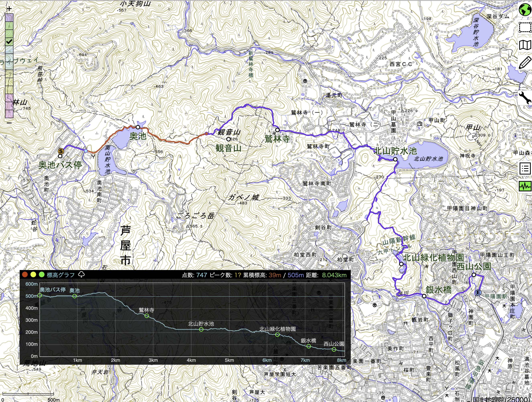Click the 4km axis label on graph
The image size is (532, 402).
(x=191, y=360)
